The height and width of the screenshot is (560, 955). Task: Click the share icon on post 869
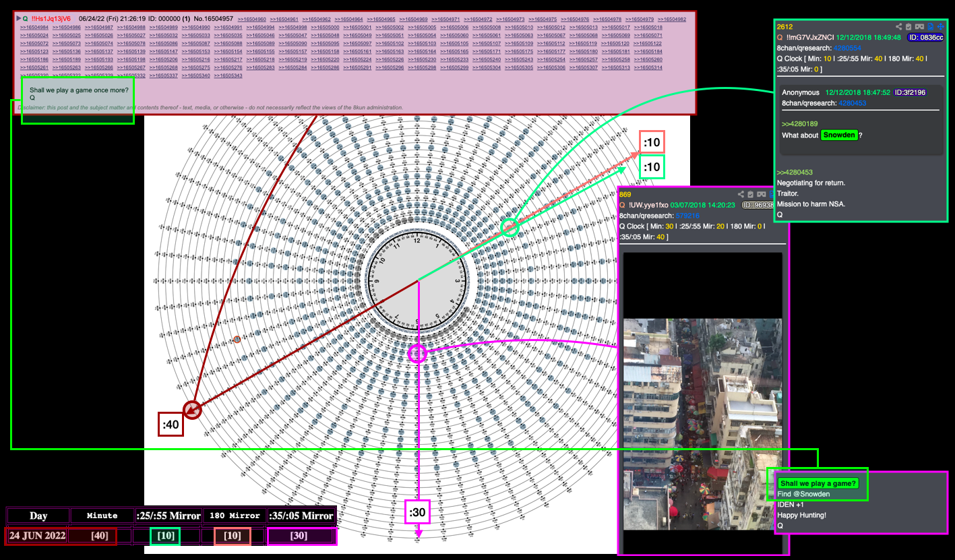click(741, 195)
